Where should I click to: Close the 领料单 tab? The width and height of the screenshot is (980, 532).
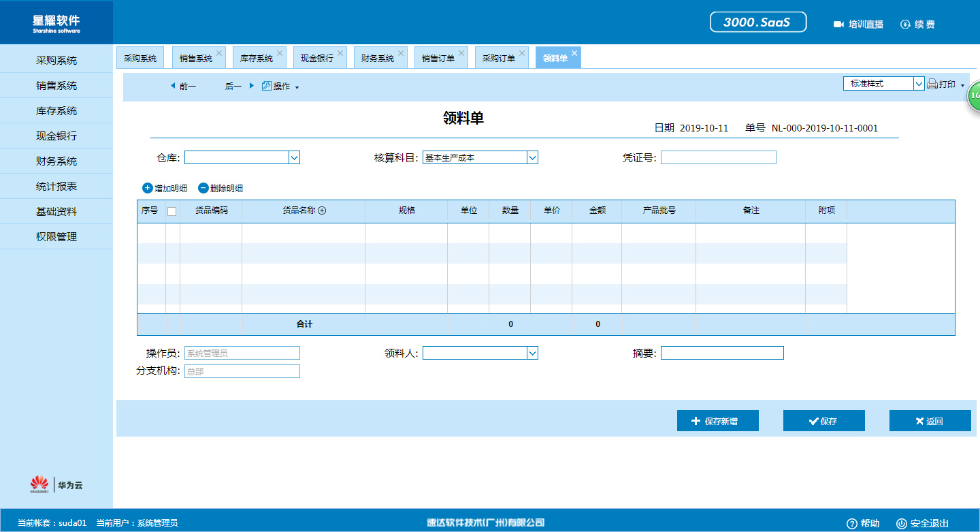coord(574,53)
